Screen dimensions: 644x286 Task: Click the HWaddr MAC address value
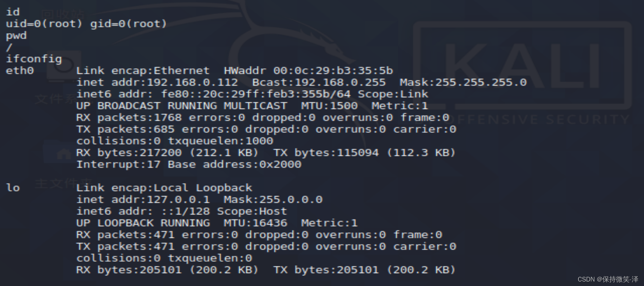pos(333,71)
